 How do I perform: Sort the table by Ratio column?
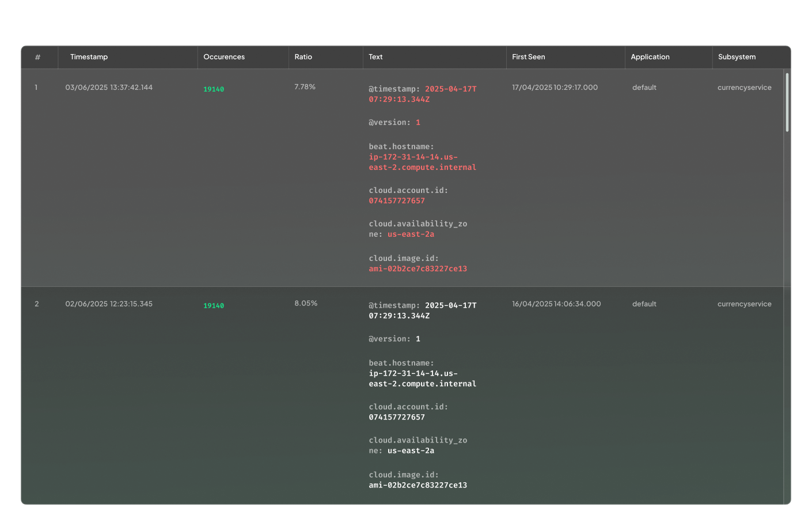(303, 57)
